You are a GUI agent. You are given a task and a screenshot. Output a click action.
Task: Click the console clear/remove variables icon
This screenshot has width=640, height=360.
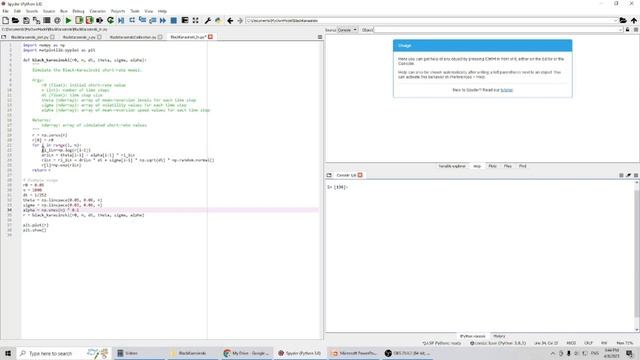pos(628,175)
